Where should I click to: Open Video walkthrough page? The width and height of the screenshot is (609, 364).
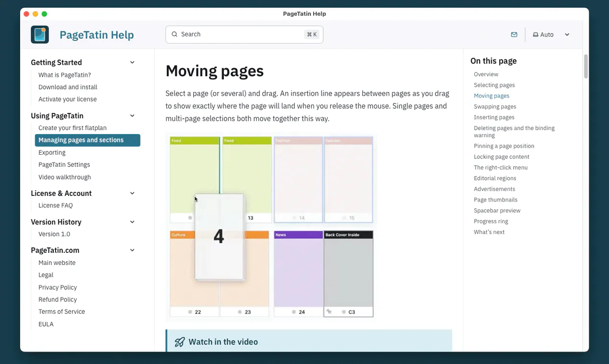tap(65, 177)
